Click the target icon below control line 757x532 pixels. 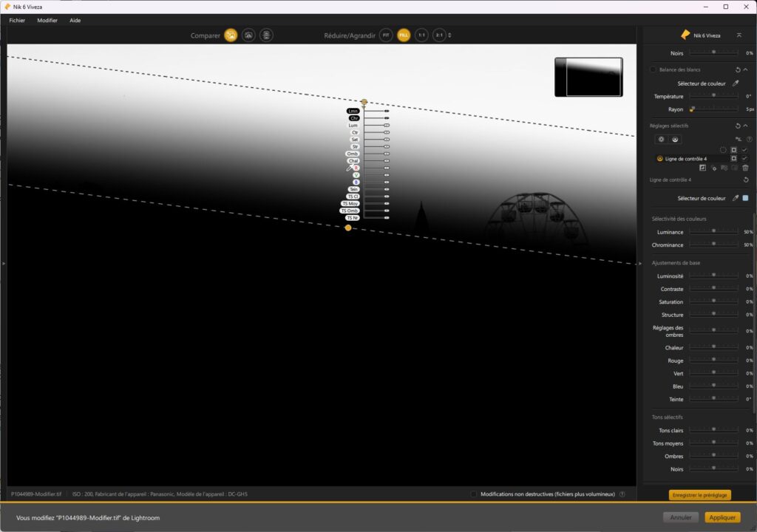click(713, 168)
